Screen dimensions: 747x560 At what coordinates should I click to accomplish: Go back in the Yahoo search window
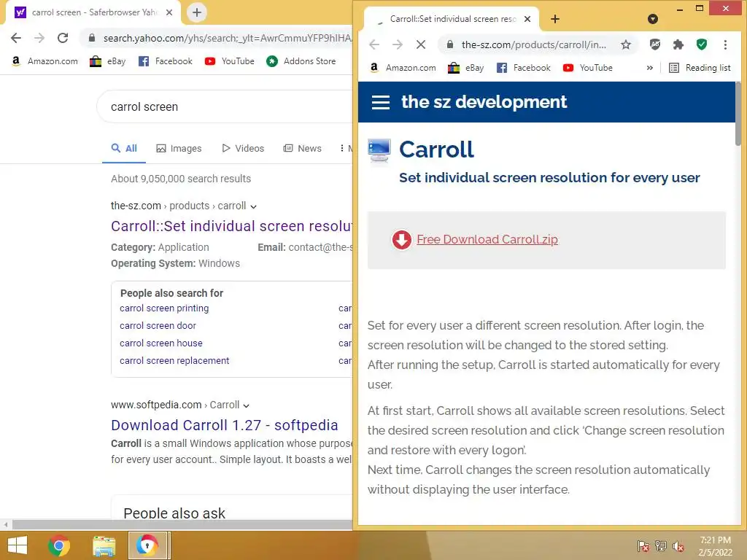(x=16, y=38)
